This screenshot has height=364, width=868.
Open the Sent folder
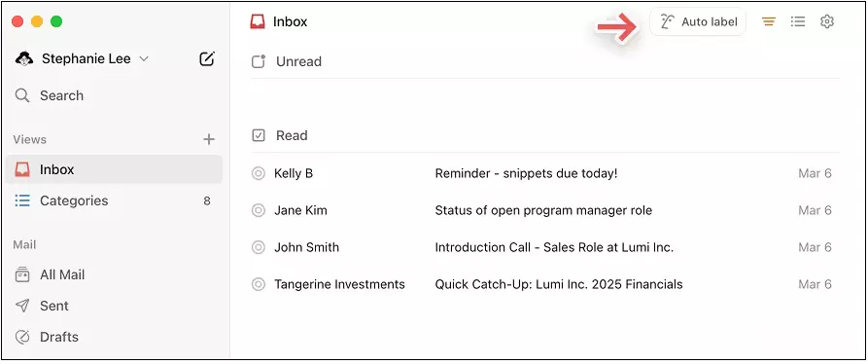tap(114, 306)
